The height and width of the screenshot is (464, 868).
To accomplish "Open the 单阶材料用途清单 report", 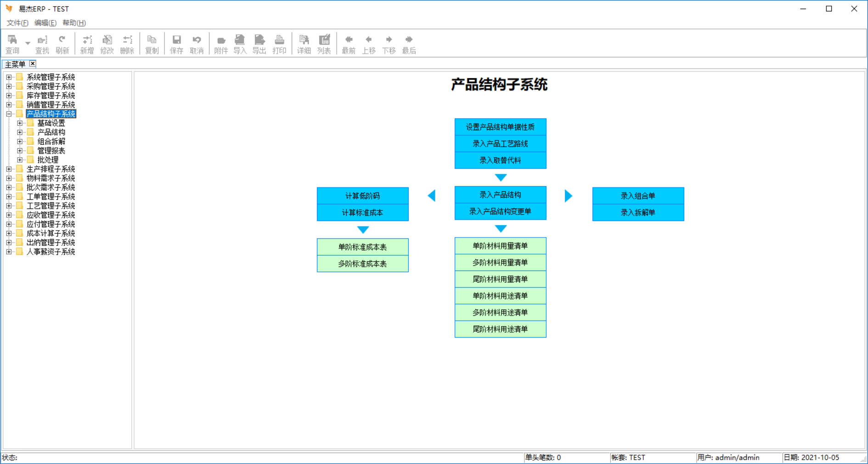I will (500, 296).
